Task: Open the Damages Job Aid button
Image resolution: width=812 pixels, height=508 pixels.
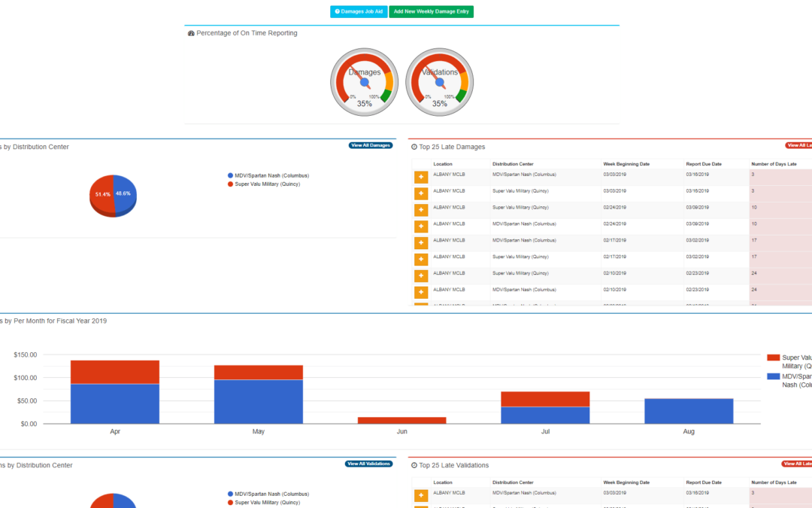Action: (x=359, y=11)
